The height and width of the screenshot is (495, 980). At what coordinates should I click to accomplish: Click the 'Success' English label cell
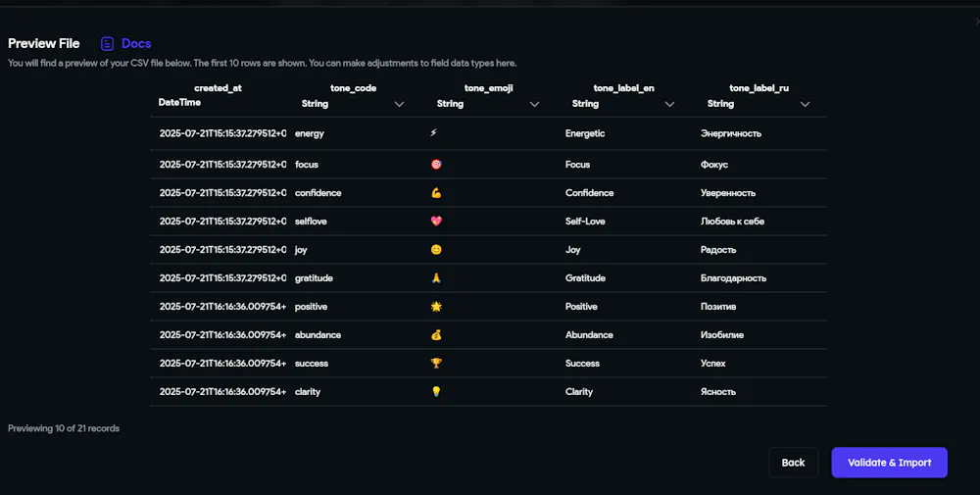582,363
